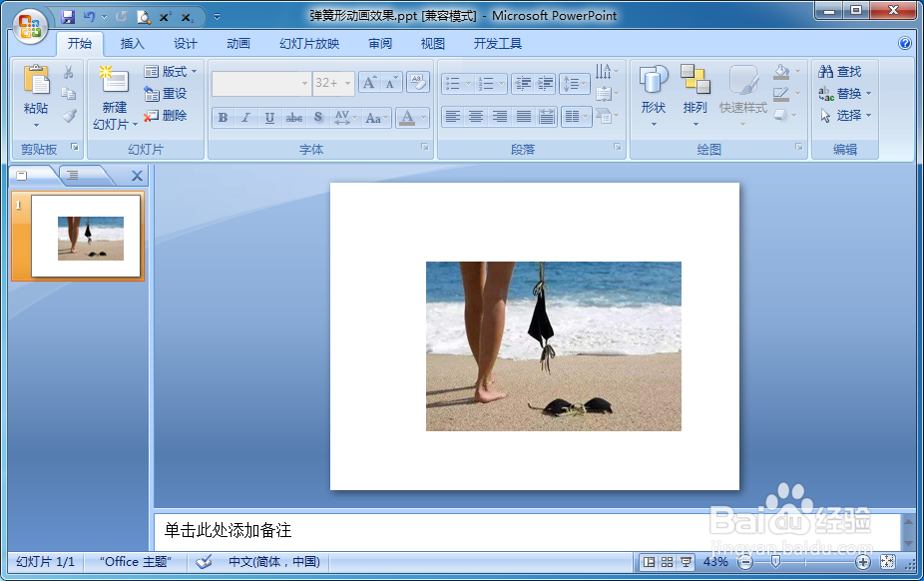
Task: Copy selection with the copy icon
Action: point(69,94)
